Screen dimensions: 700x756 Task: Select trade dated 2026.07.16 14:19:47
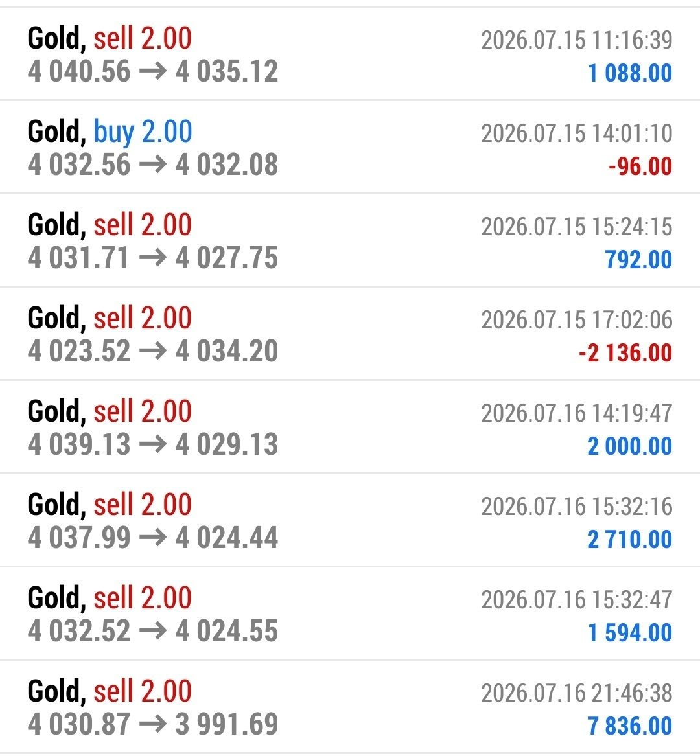[x=350, y=427]
